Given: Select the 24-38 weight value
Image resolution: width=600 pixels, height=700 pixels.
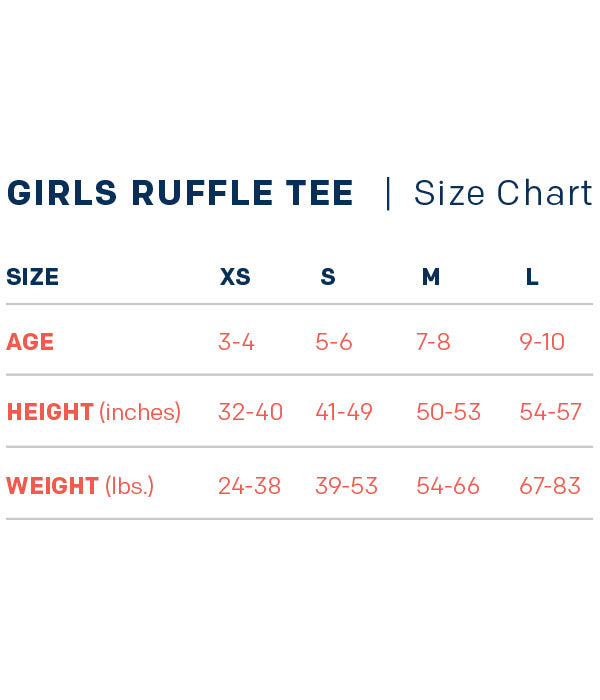Looking at the screenshot, I should pos(250,486).
